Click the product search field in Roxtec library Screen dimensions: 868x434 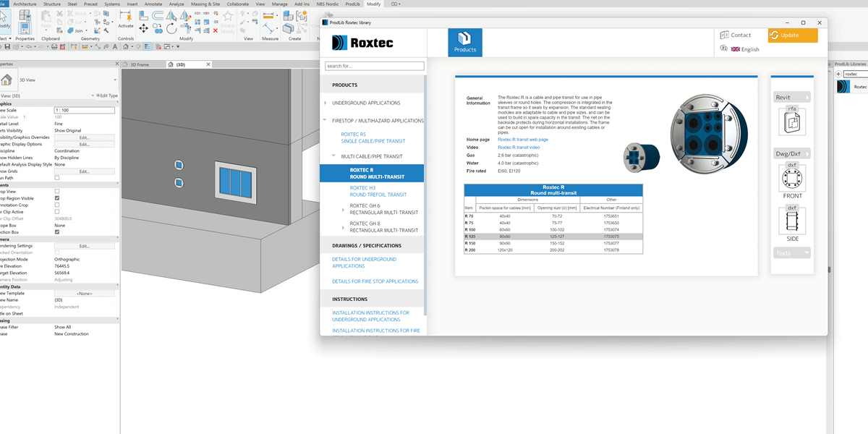[375, 66]
